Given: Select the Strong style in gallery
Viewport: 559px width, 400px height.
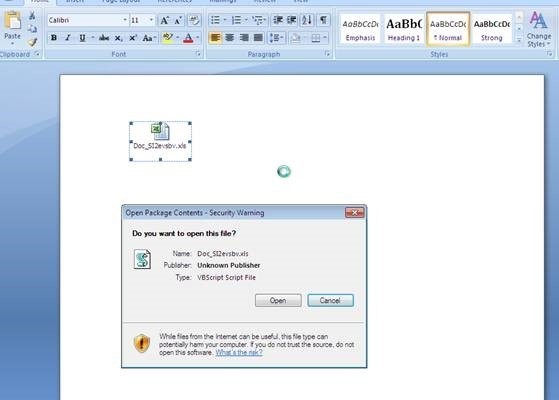Looking at the screenshot, I should 492,29.
